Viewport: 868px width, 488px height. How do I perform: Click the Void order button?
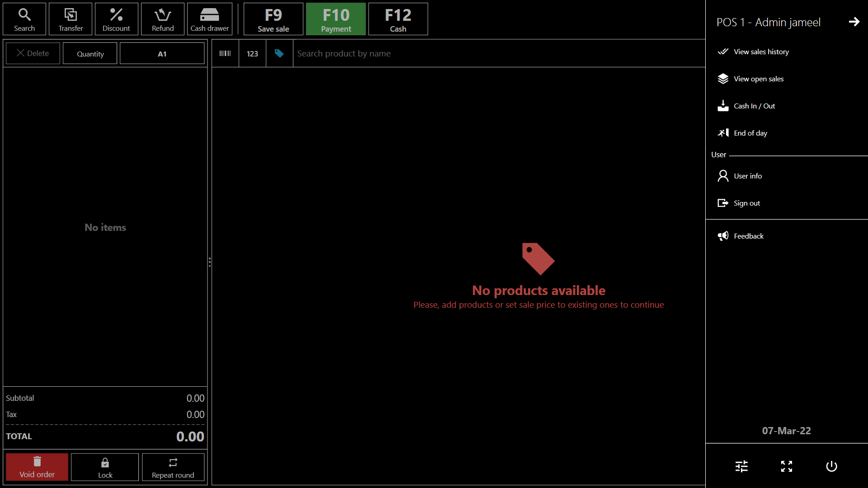click(x=37, y=467)
